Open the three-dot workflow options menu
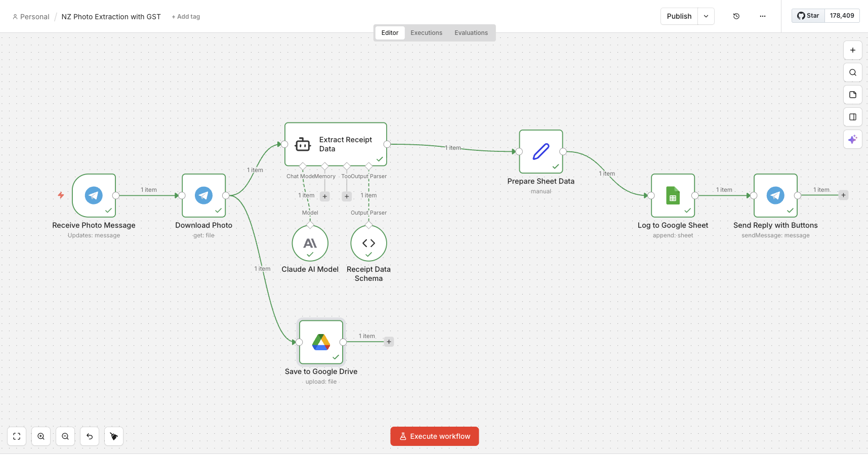This screenshot has height=455, width=868. (x=763, y=16)
